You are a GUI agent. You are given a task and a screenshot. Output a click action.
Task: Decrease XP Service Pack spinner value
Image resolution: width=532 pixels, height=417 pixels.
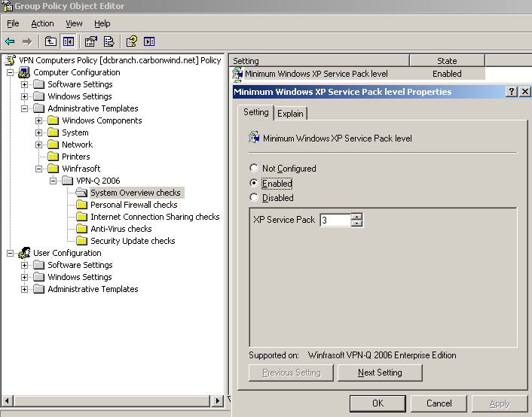(x=356, y=224)
